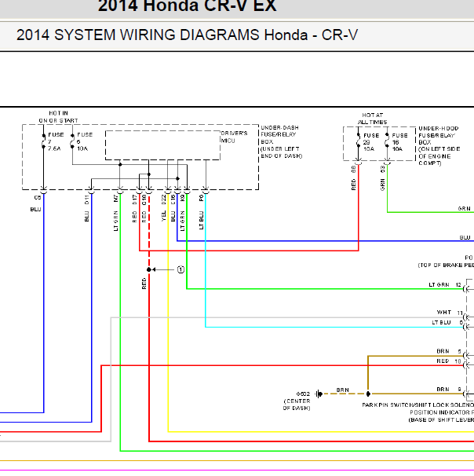Image resolution: width=474 pixels, height=476 pixels.
Task: Select the Fuse 6 10A label
Action: pyautogui.click(x=85, y=141)
